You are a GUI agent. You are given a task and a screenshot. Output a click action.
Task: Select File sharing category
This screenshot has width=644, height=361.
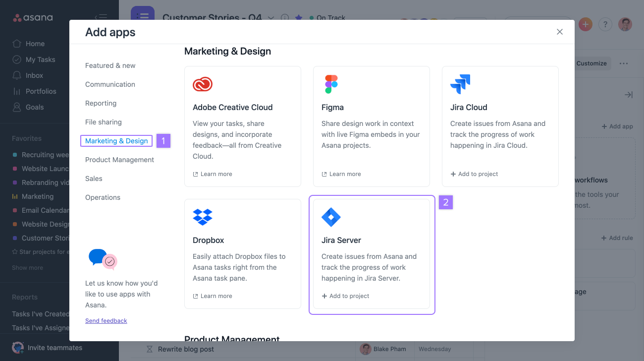click(x=103, y=122)
